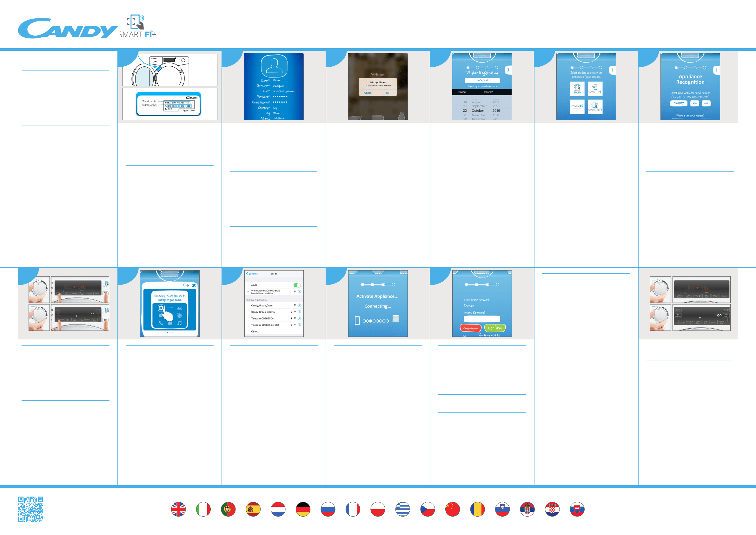Choose the German flag
Screen dimensions: 756x535
pos(303,509)
